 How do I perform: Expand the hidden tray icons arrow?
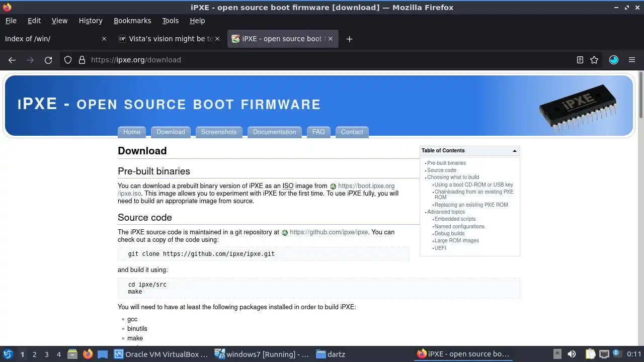point(557,354)
